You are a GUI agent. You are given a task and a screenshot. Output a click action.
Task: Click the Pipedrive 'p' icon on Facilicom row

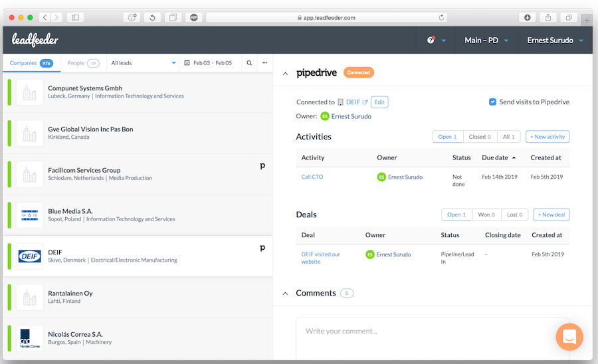pos(262,166)
